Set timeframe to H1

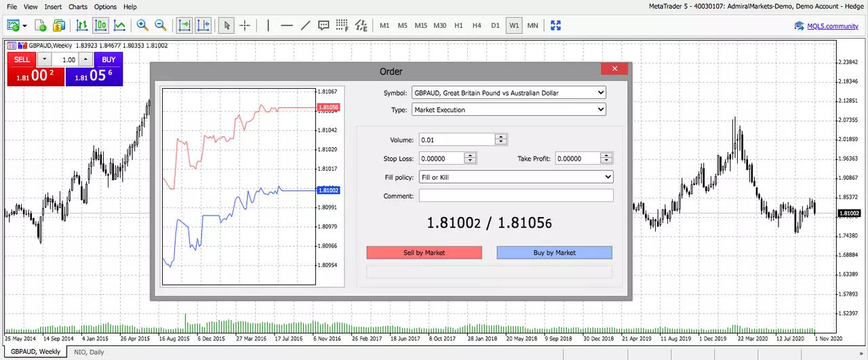click(x=458, y=26)
